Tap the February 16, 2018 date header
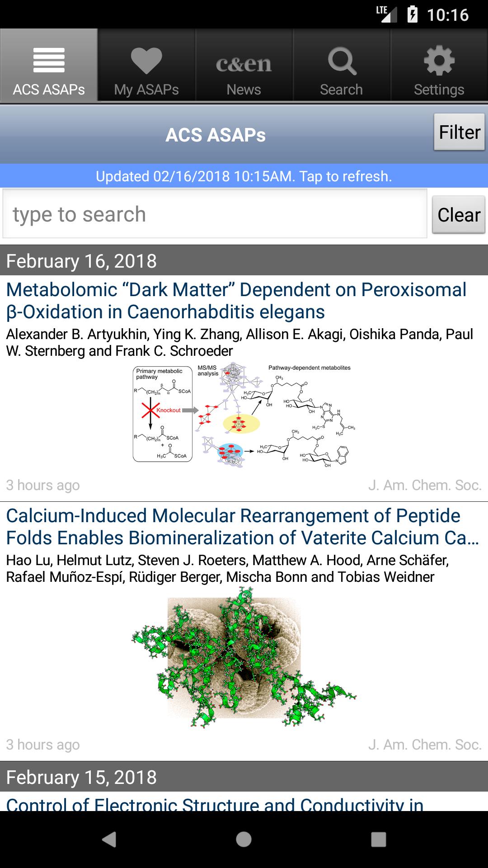Image resolution: width=488 pixels, height=868 pixels. pos(244,261)
